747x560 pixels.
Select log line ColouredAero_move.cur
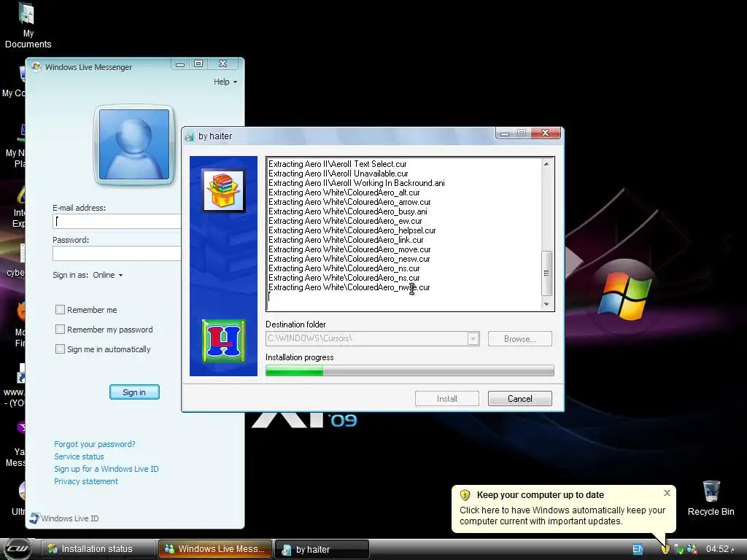tap(349, 249)
